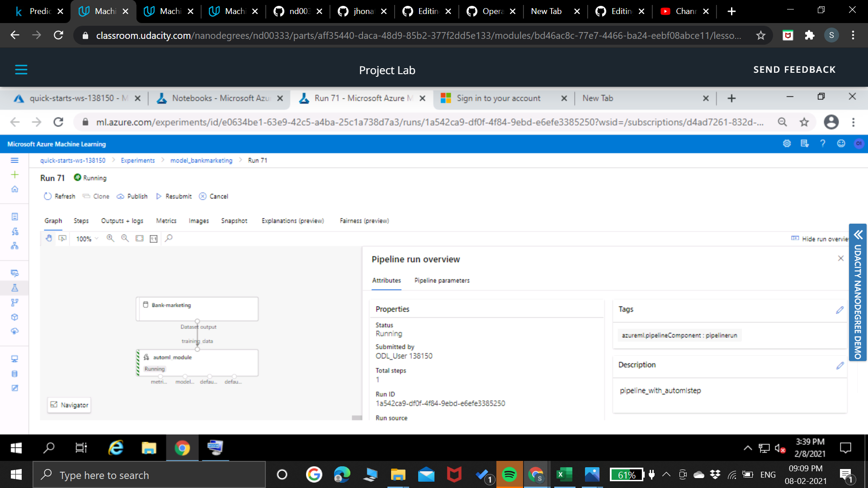Bookmark the Udacity classroom page with star
868x488 pixels.
click(x=761, y=35)
